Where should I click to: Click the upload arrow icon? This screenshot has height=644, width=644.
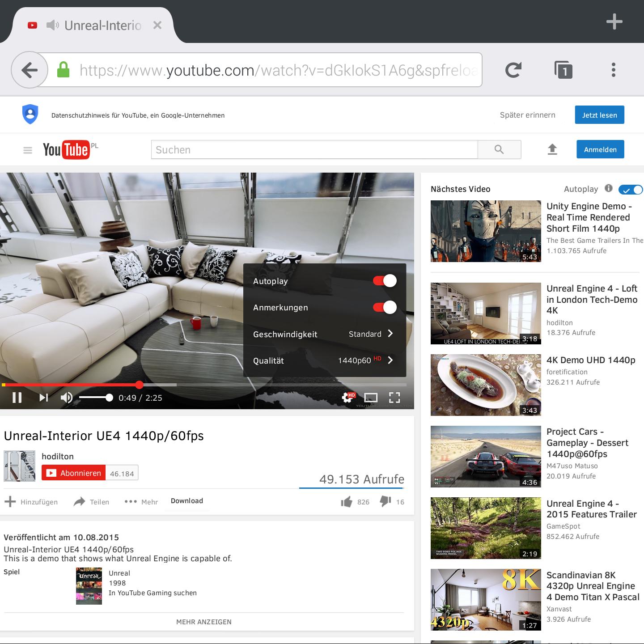552,149
